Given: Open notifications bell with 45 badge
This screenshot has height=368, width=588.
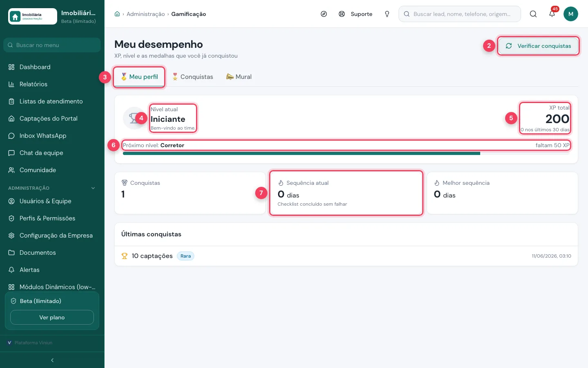Looking at the screenshot, I should click(x=552, y=13).
